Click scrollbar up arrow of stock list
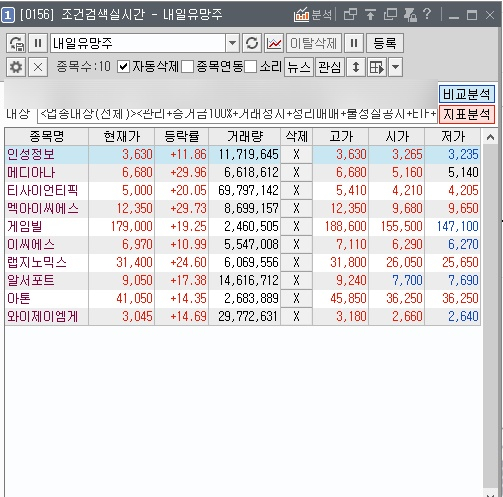This screenshot has height=497, width=503. (490, 137)
